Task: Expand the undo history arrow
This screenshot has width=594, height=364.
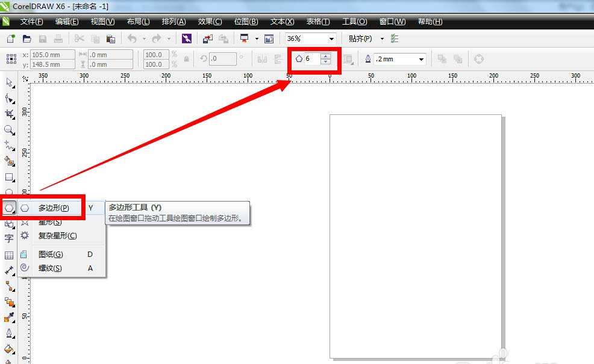Action: [x=144, y=39]
